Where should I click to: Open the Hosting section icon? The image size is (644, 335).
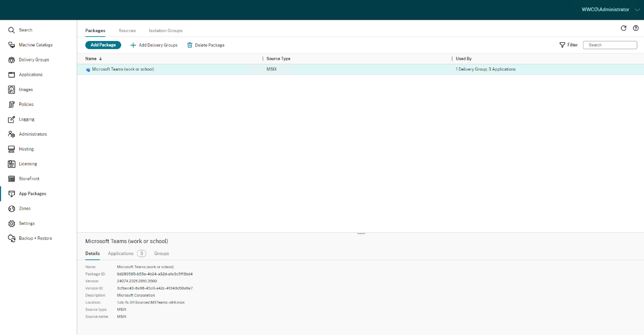coord(12,149)
